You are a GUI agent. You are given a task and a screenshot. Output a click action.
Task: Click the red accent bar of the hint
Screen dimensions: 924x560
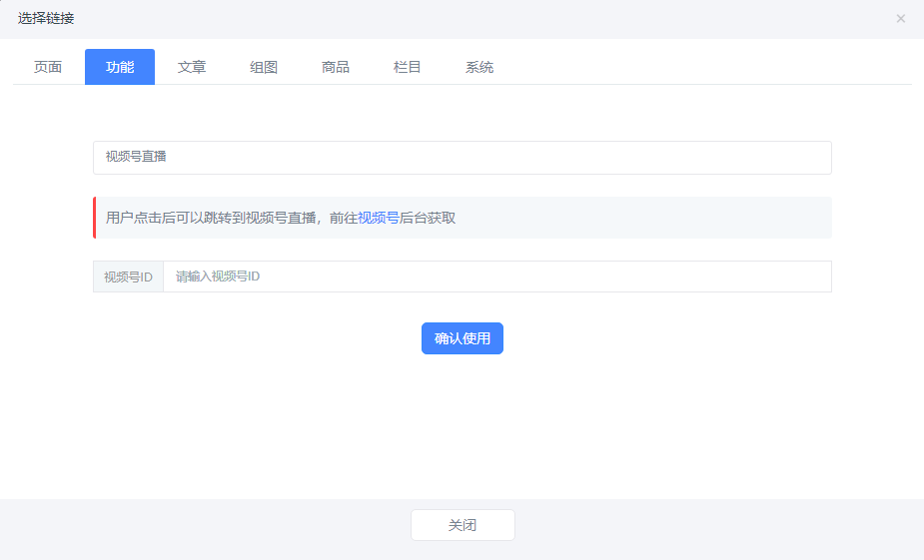click(95, 218)
